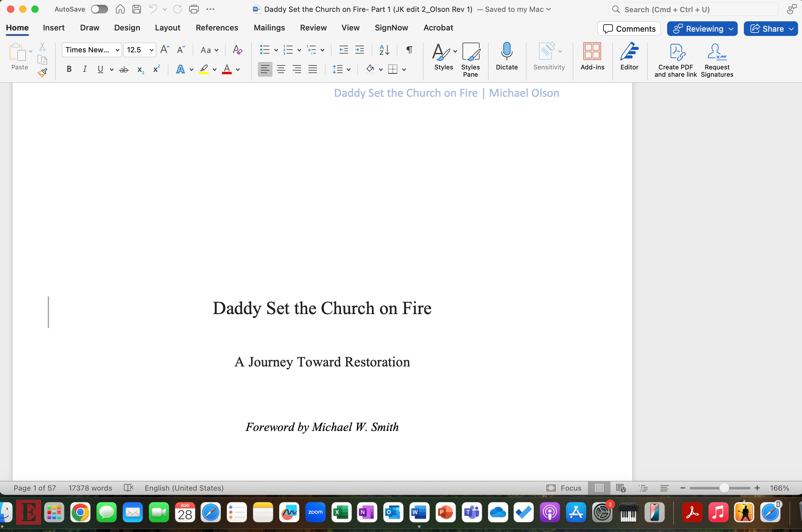The width and height of the screenshot is (802, 532).
Task: Switch to the References tab
Action: 217,28
